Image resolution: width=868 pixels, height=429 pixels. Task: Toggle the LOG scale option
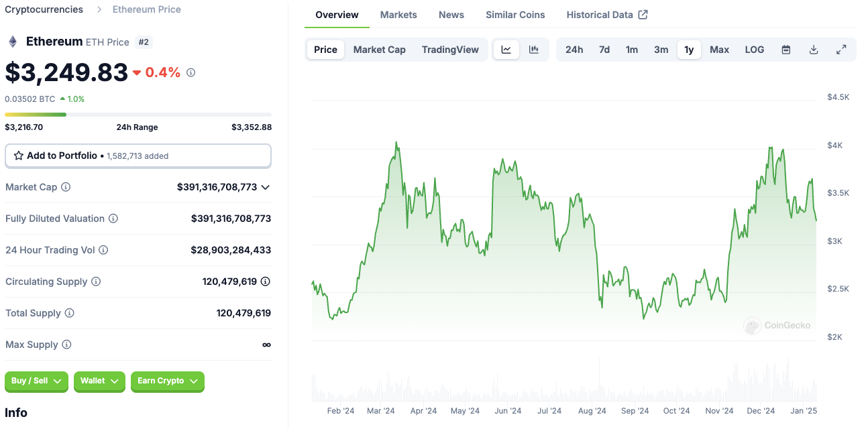[x=755, y=50]
